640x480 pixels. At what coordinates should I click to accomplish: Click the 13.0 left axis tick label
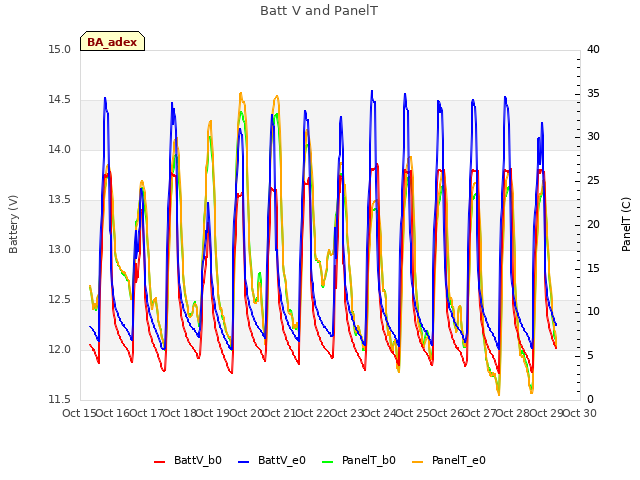pos(60,250)
